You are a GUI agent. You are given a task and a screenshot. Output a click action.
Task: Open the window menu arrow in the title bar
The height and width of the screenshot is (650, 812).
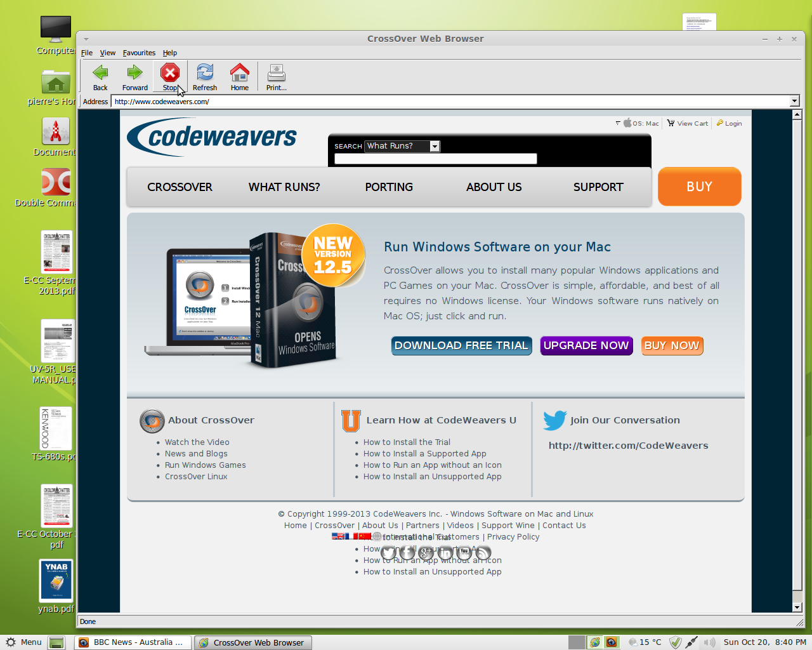click(x=86, y=39)
